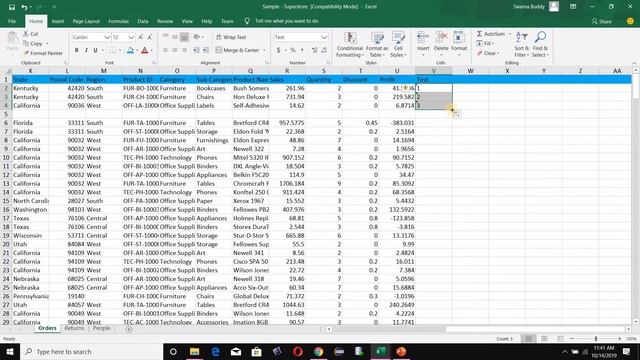Click the Delete cells icon
640x360 pixels.
click(441, 38)
